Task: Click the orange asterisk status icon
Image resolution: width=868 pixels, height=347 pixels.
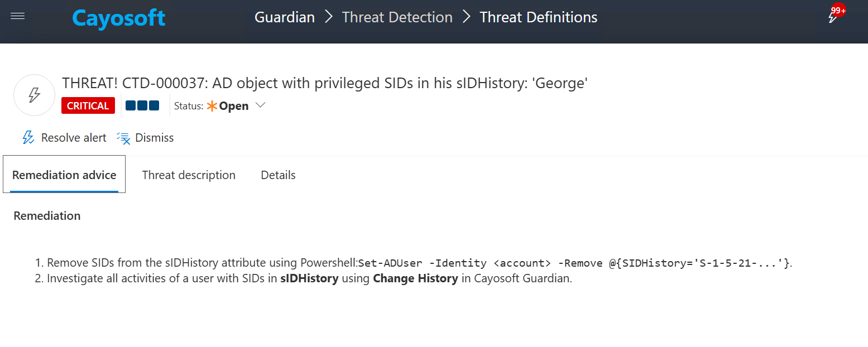Action: pyautogui.click(x=212, y=106)
